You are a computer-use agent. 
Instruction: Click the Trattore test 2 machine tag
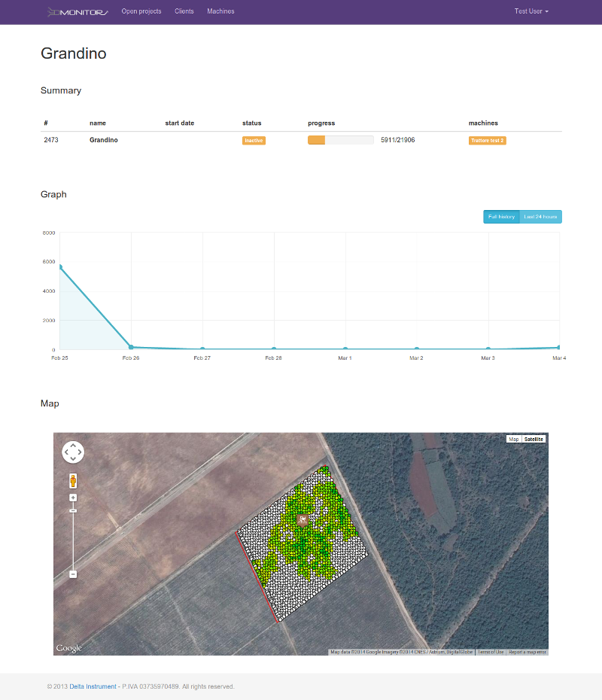pyautogui.click(x=487, y=141)
